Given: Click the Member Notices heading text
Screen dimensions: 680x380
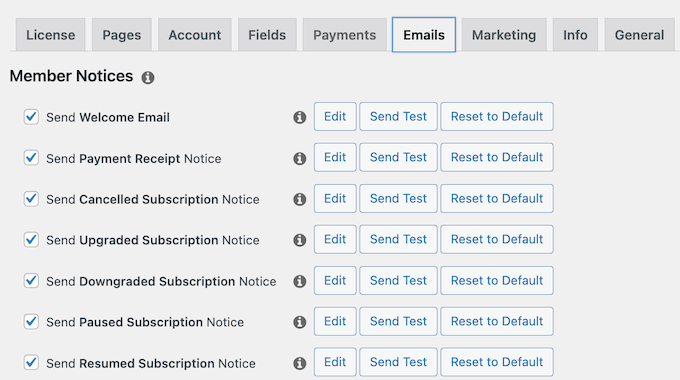Looking at the screenshot, I should click(x=71, y=76).
